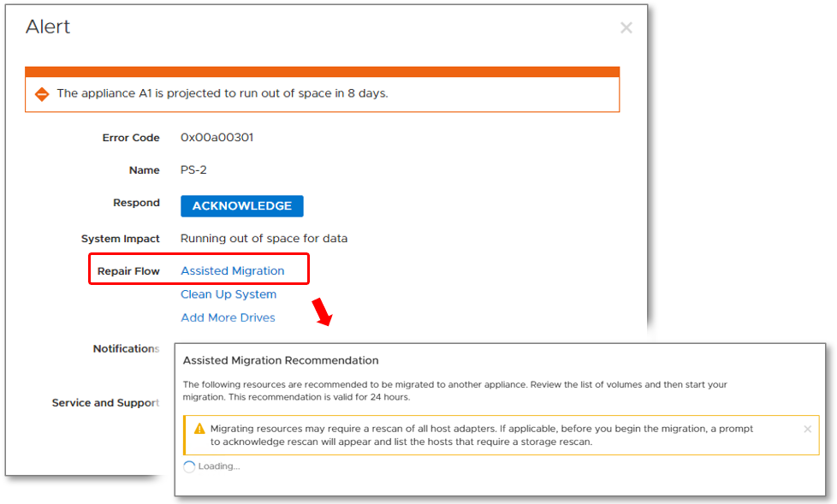Screen dimensions: 837x504
Task: Select the error code value 0x00a00301
Action: [x=217, y=137]
